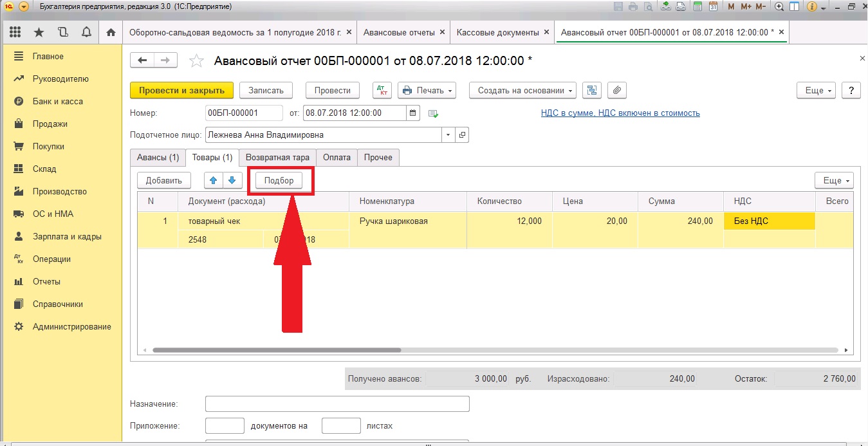Screen dimensions: 868x446
Task: Open help with the question mark button
Action: coord(851,90)
